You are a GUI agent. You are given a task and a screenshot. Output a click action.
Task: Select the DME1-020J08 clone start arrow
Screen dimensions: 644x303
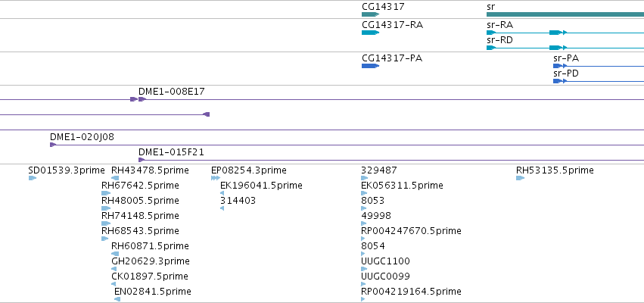point(52,145)
